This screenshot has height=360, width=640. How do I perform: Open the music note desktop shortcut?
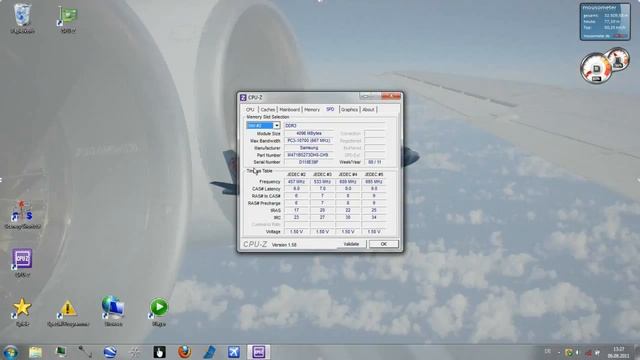click(22, 214)
